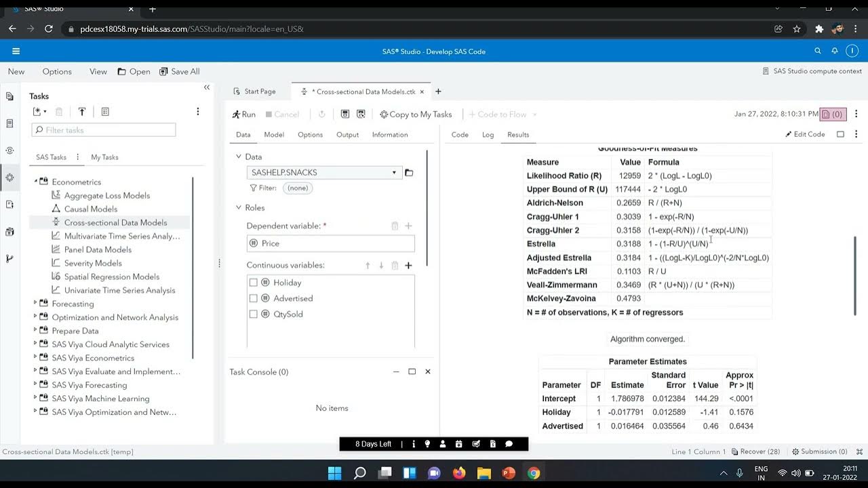868x488 pixels.
Task: Open File Explorer from the Windows taskbar
Action: (484, 472)
